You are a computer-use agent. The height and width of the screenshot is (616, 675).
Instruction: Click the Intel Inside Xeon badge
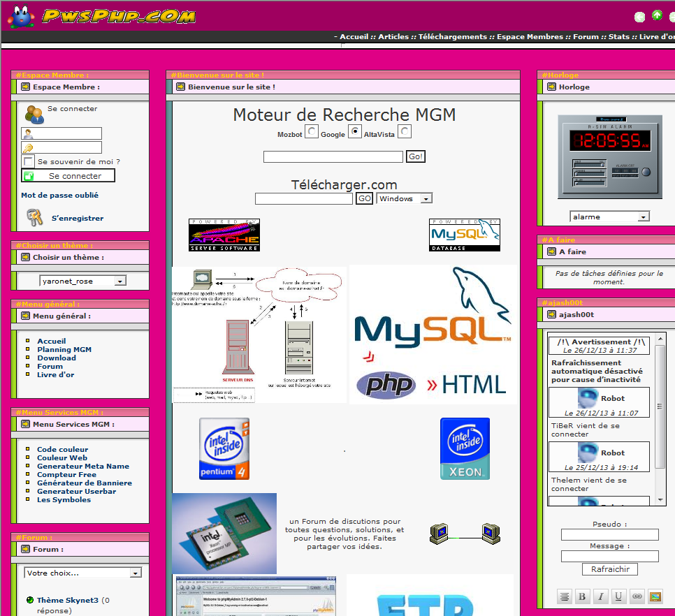[465, 448]
